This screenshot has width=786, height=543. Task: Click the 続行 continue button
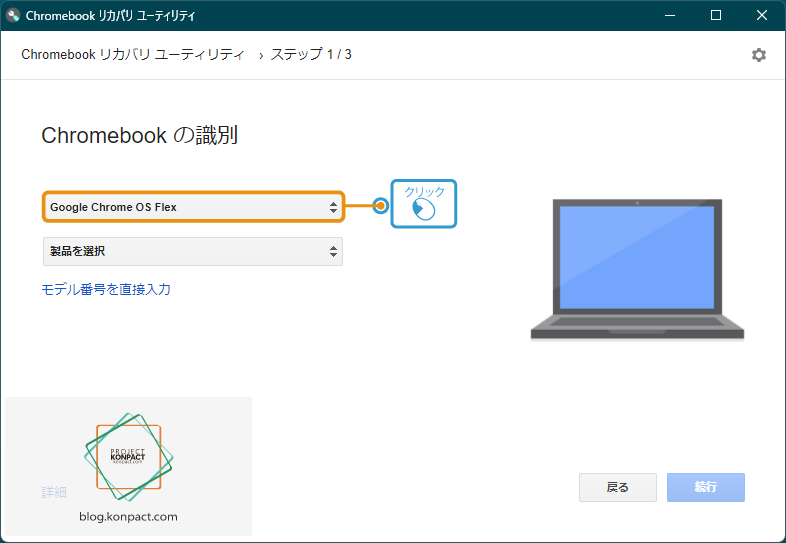tap(705, 487)
